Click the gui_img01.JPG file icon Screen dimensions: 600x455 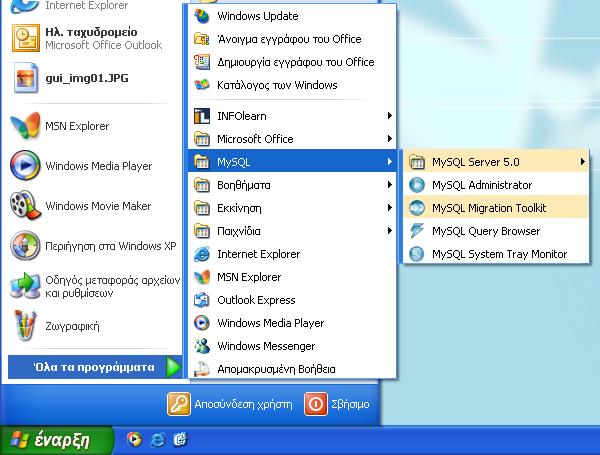pyautogui.click(x=26, y=78)
